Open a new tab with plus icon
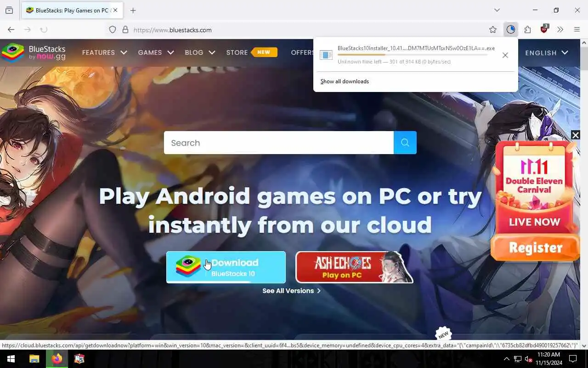The image size is (588, 368). [133, 10]
